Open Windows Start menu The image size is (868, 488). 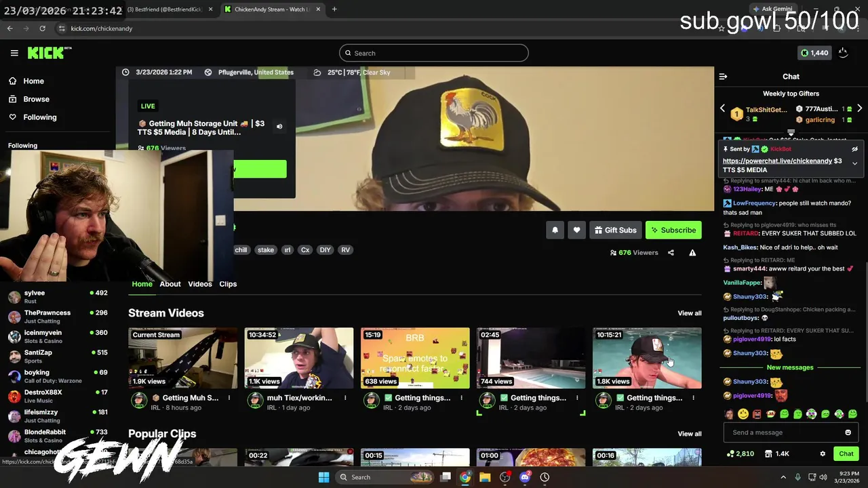pos(323,477)
